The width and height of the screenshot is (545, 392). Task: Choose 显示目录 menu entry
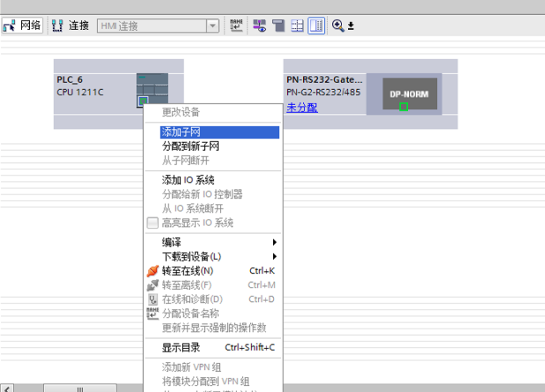pos(213,347)
